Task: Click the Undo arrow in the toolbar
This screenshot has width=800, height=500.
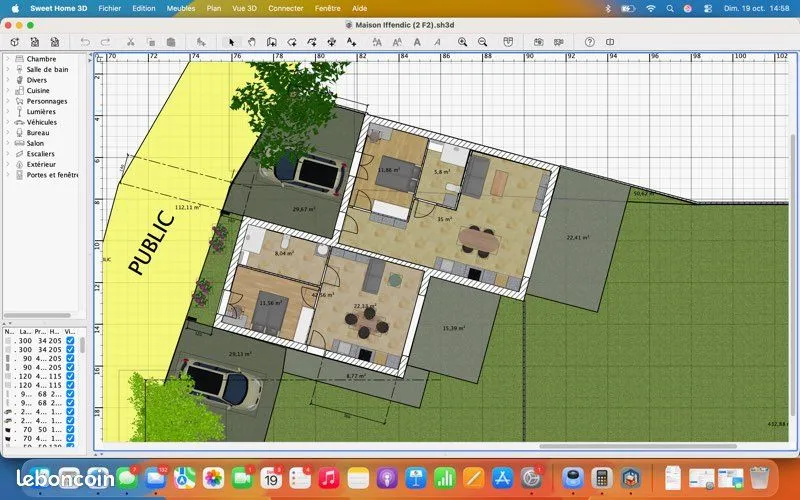Action: point(85,42)
